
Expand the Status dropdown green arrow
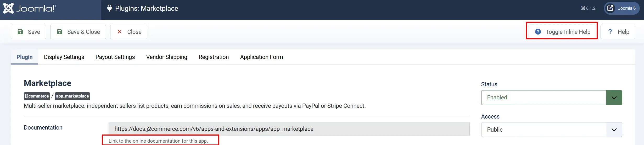[x=614, y=98]
